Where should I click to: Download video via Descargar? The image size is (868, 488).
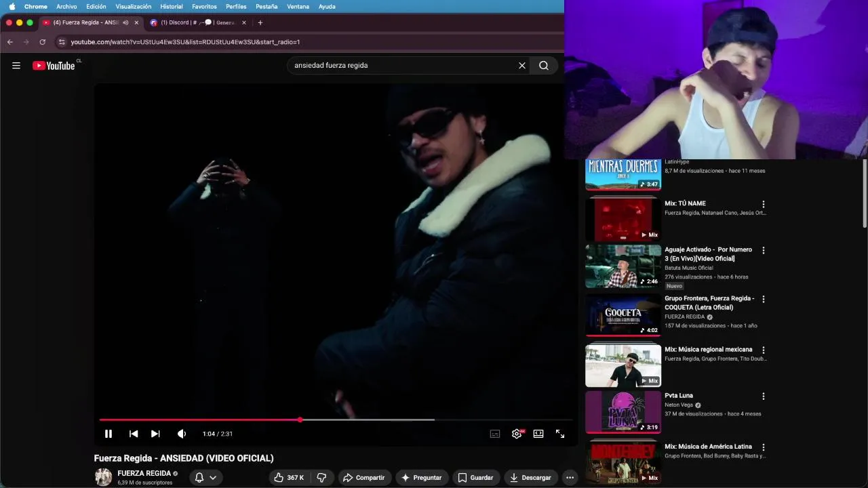tap(531, 478)
